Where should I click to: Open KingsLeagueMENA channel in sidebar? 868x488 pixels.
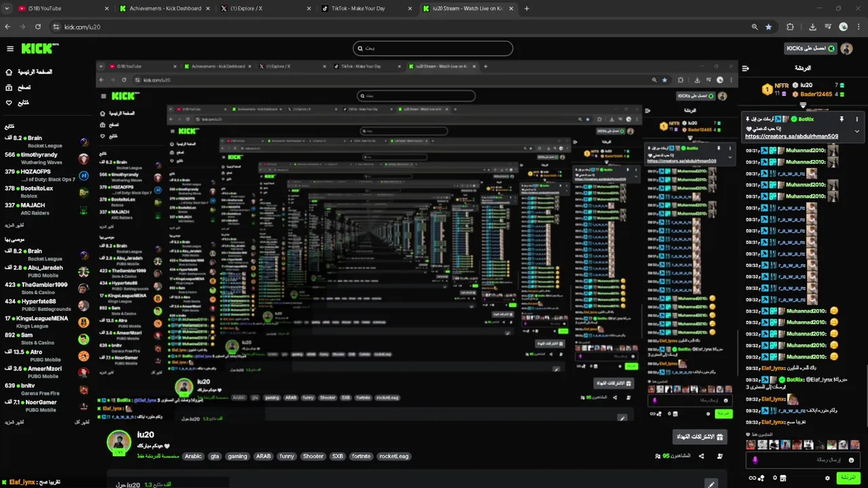tap(46, 322)
